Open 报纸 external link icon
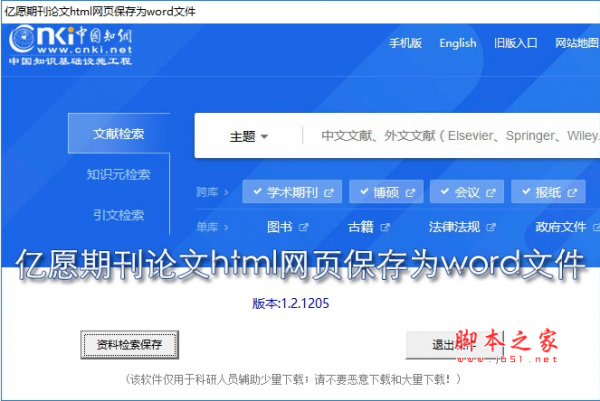Viewport: 600px width, 401px height. point(572,193)
